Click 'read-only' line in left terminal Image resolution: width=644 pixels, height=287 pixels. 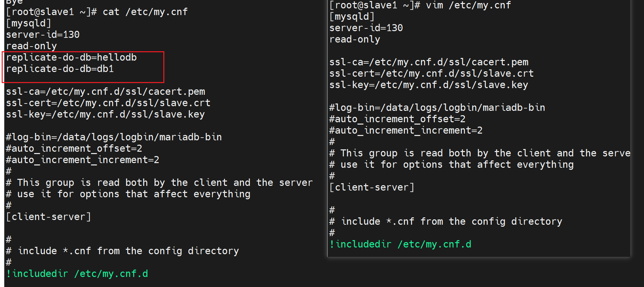(31, 46)
